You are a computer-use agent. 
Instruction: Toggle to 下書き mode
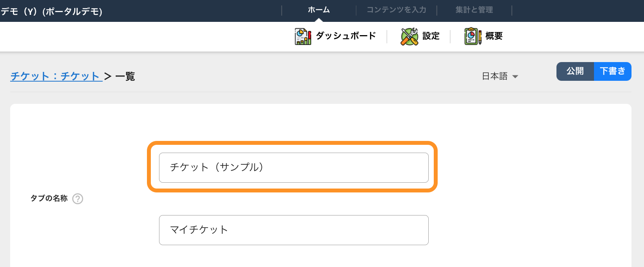[613, 71]
